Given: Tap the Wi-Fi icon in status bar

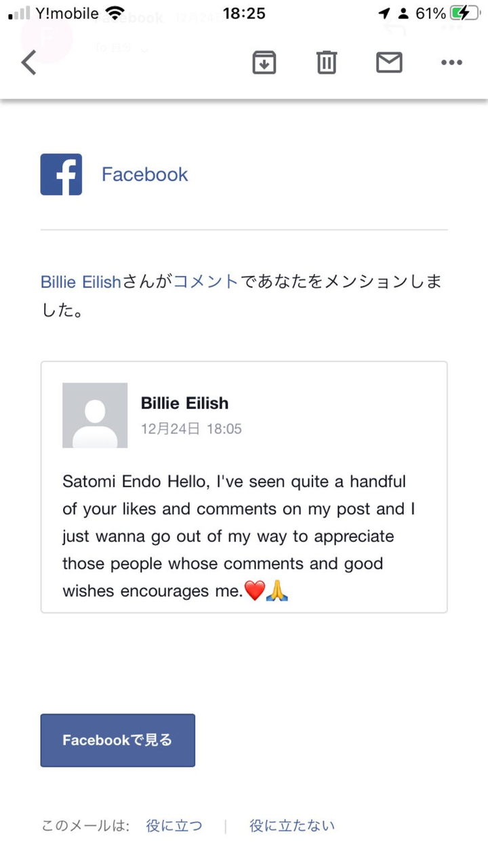Looking at the screenshot, I should click(115, 13).
